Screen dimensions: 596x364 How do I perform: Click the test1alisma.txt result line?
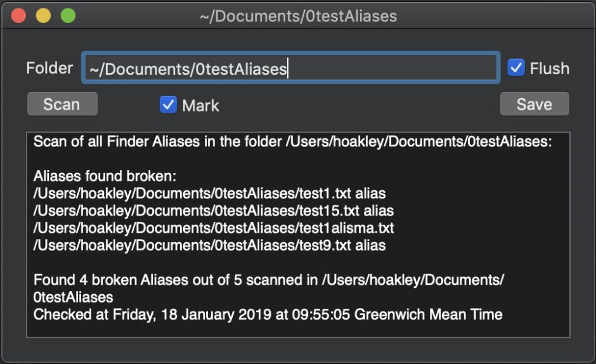pos(213,228)
